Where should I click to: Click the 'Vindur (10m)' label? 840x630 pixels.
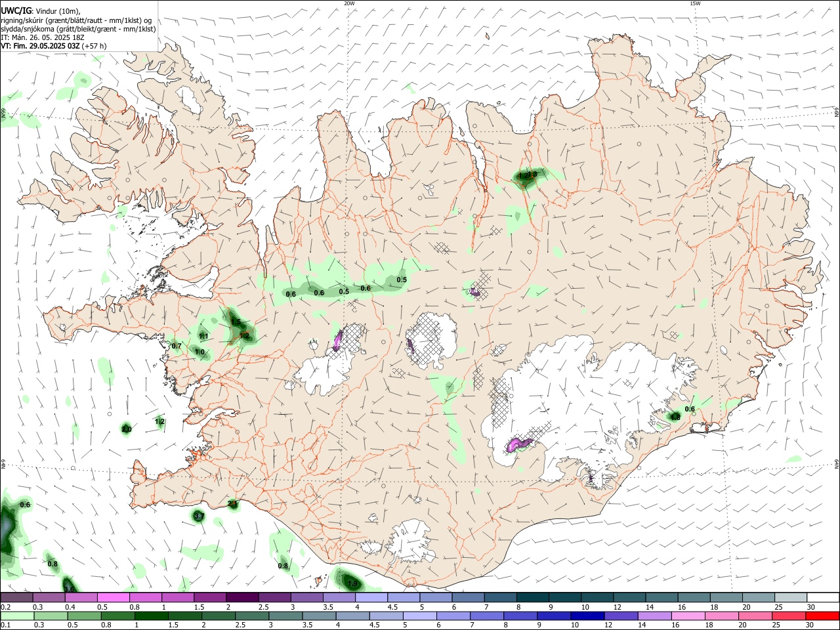pos(57,12)
